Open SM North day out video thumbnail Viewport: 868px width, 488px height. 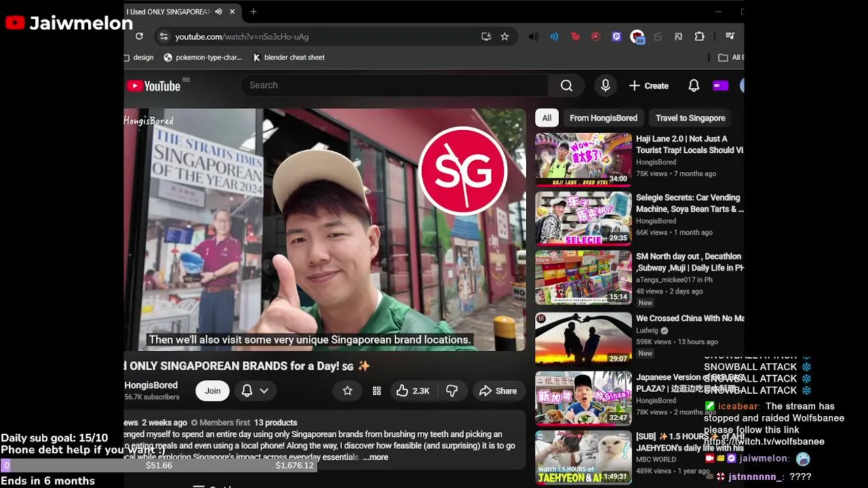coord(583,277)
